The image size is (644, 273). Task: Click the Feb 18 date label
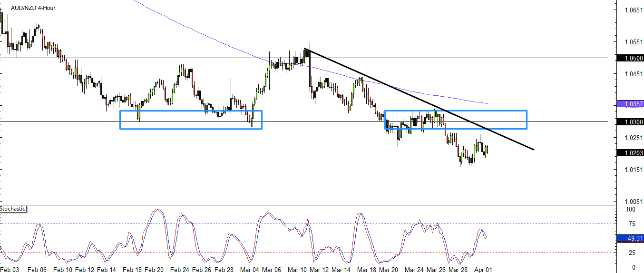(132, 270)
